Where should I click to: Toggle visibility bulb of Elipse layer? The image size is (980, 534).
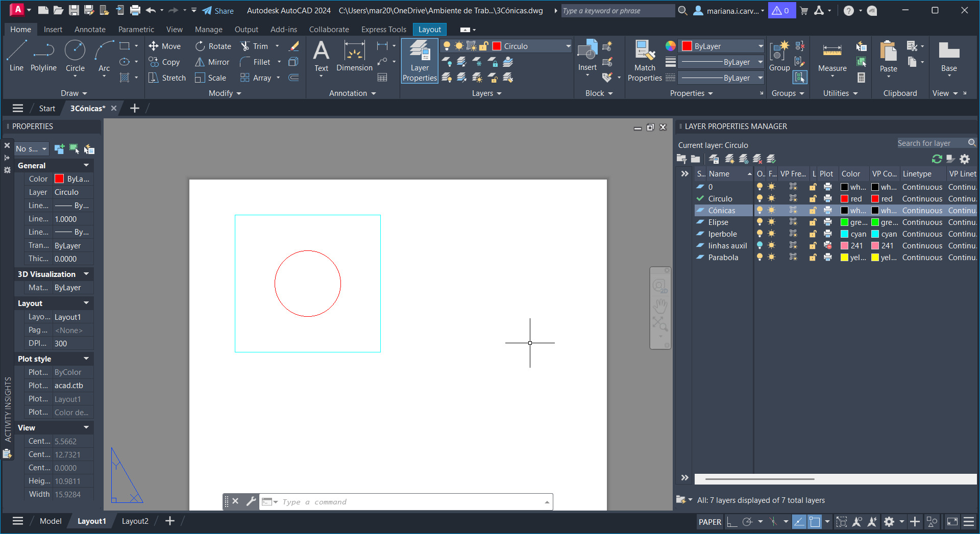(759, 222)
